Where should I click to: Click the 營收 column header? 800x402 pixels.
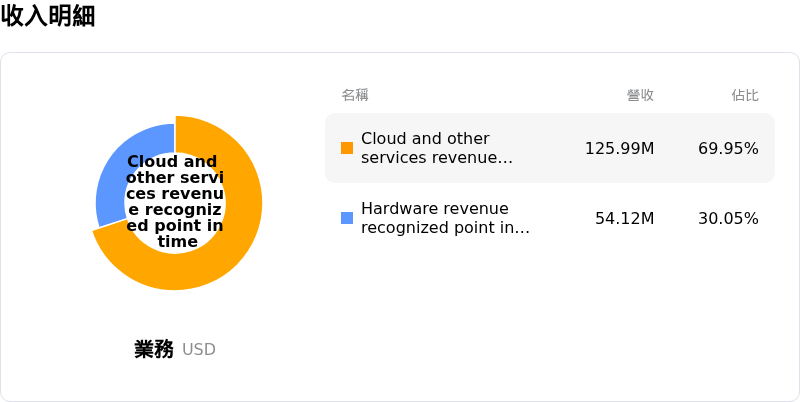pyautogui.click(x=640, y=95)
